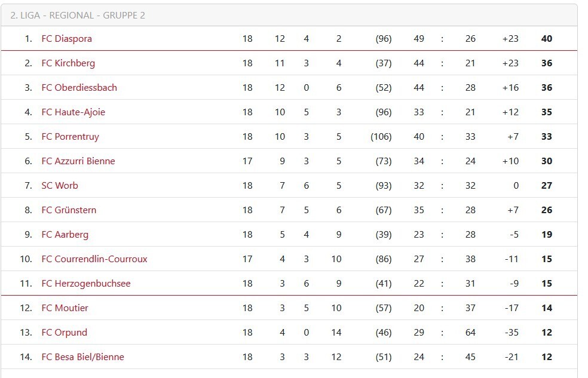
Task: Select the FC Aarberg link
Action: (x=65, y=235)
